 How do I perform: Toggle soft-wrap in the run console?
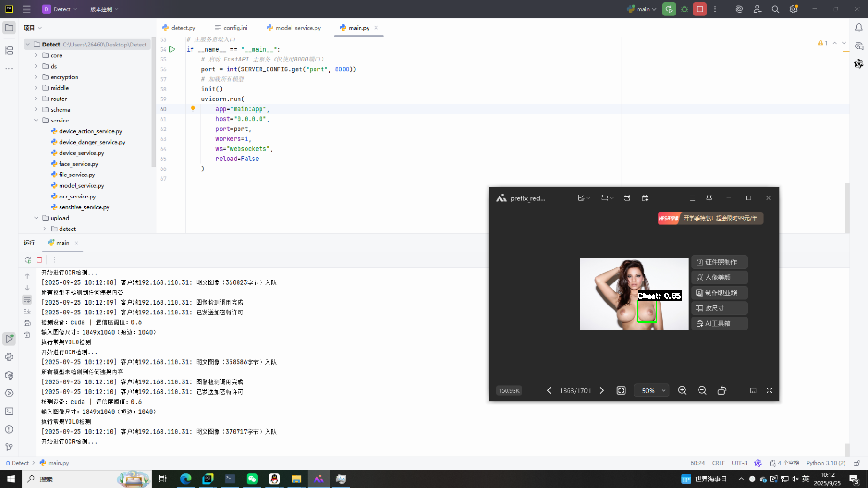pyautogui.click(x=27, y=300)
